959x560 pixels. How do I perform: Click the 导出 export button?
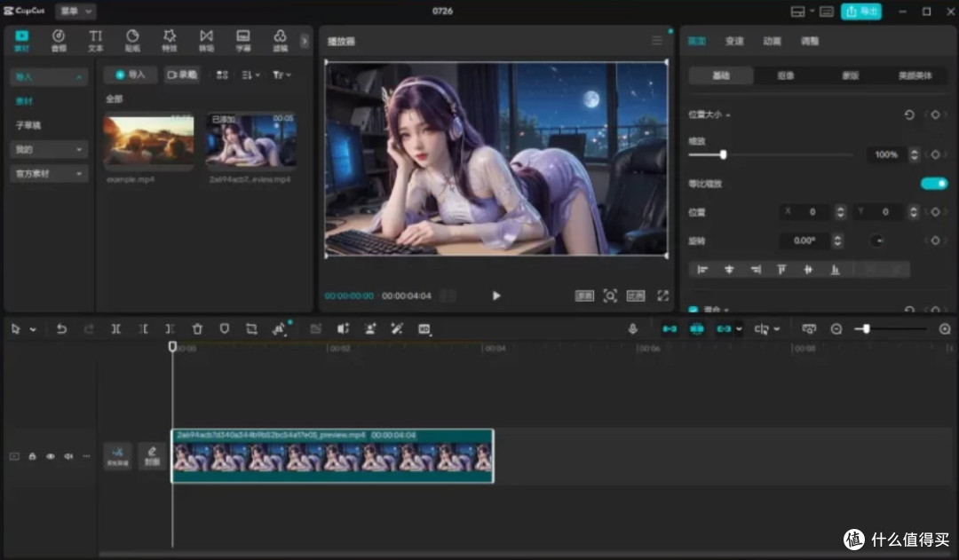point(861,11)
